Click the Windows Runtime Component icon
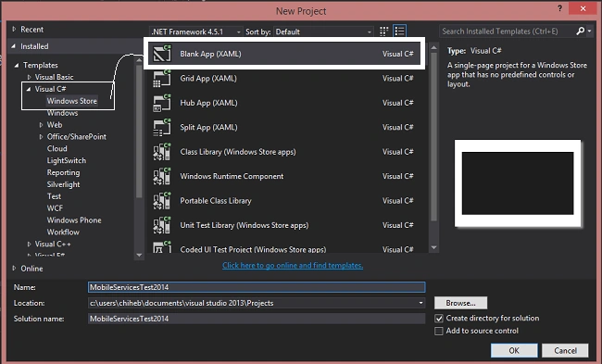The width and height of the screenshot is (602, 364). [162, 176]
